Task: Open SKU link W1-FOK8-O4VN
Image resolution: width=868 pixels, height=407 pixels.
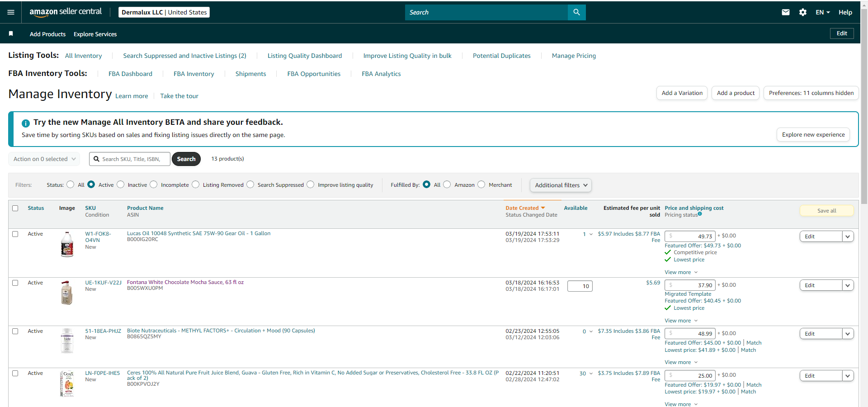Action: tap(98, 237)
